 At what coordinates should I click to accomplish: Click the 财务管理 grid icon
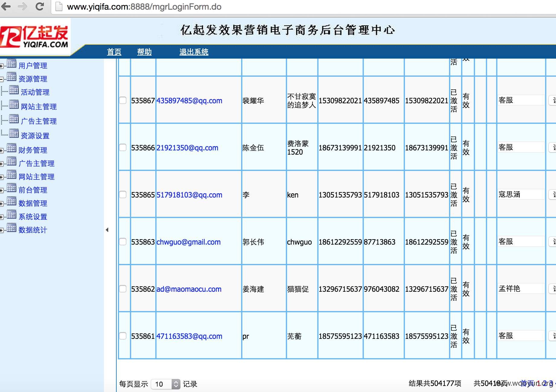point(11,148)
